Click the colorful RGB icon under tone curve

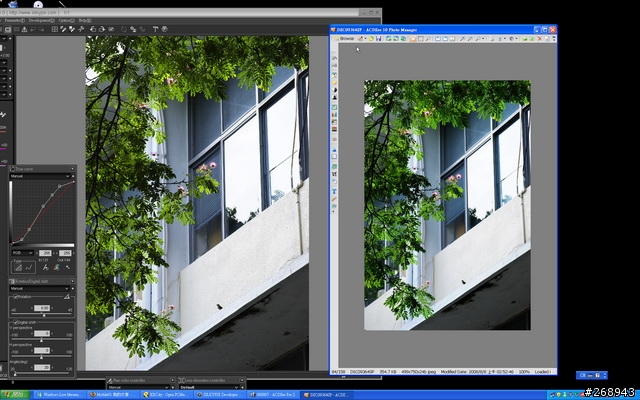coord(56,268)
